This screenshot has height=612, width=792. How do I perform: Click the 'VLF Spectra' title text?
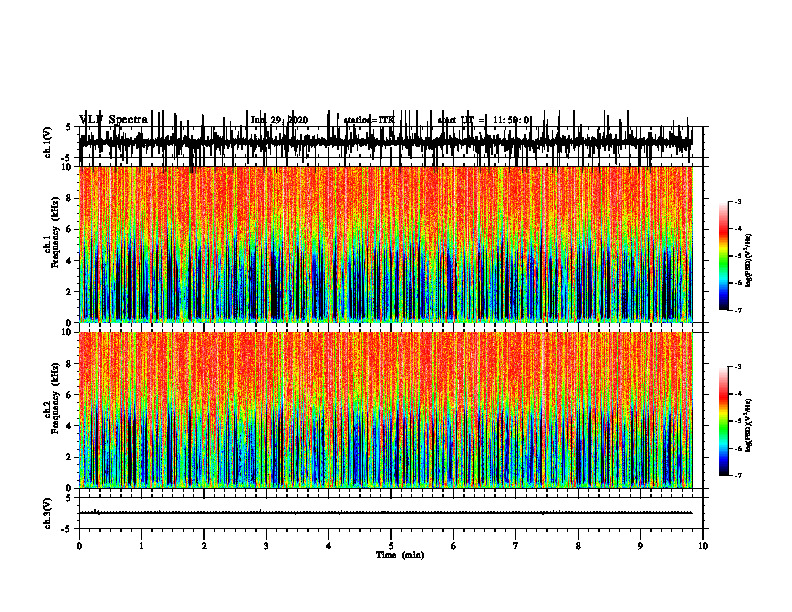click(113, 120)
